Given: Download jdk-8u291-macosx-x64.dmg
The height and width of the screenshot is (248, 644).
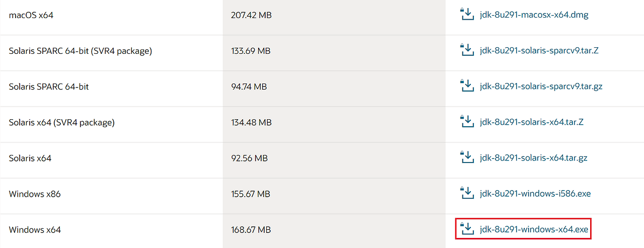Looking at the screenshot, I should 534,15.
